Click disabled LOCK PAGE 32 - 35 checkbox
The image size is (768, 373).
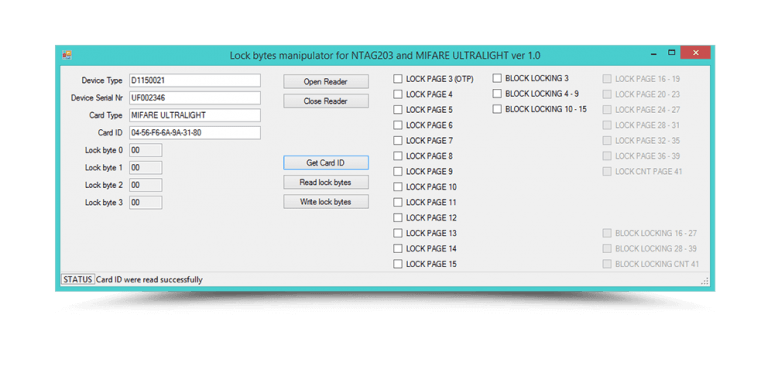pyautogui.click(x=607, y=140)
